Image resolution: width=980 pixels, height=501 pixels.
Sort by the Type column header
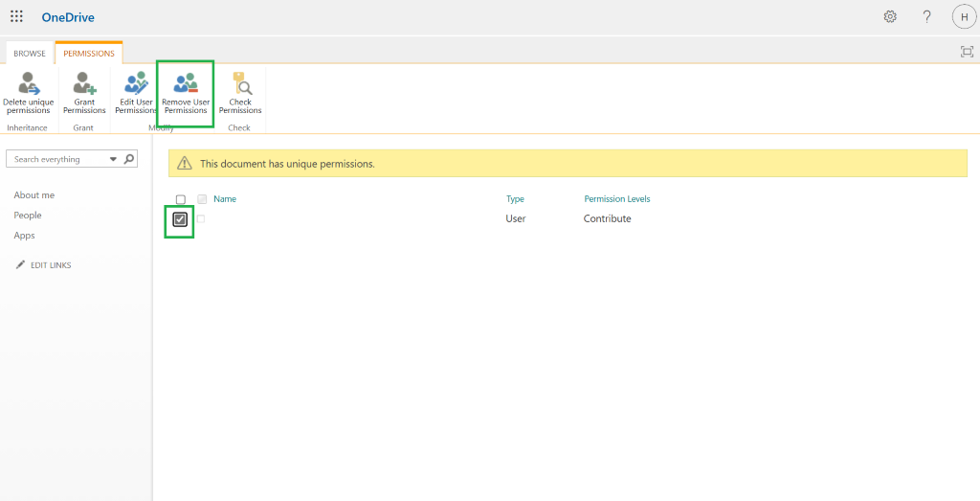[x=515, y=199]
